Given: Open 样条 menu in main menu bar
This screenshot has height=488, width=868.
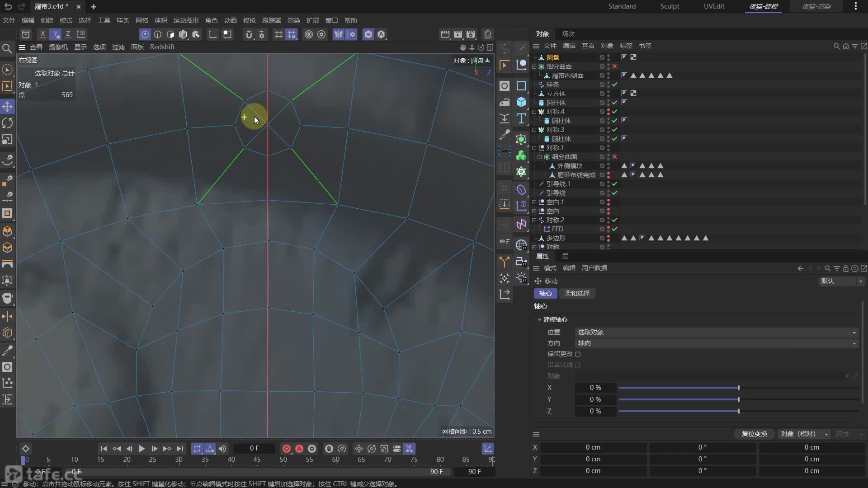Looking at the screenshot, I should click(123, 20).
